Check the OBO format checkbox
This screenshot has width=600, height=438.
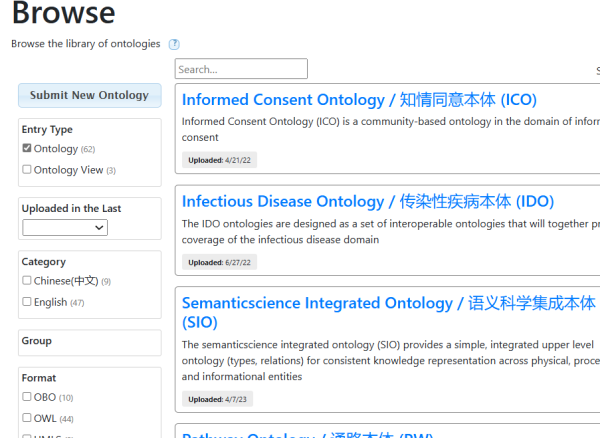pyautogui.click(x=27, y=397)
